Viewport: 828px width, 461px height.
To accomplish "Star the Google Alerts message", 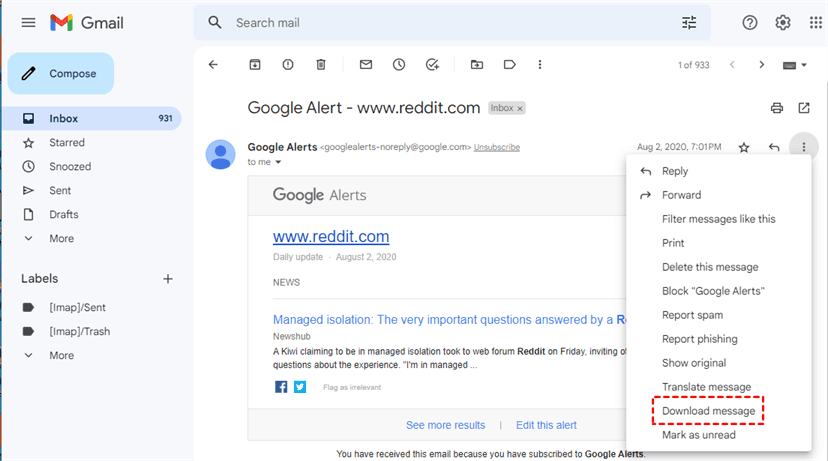I will [x=744, y=147].
